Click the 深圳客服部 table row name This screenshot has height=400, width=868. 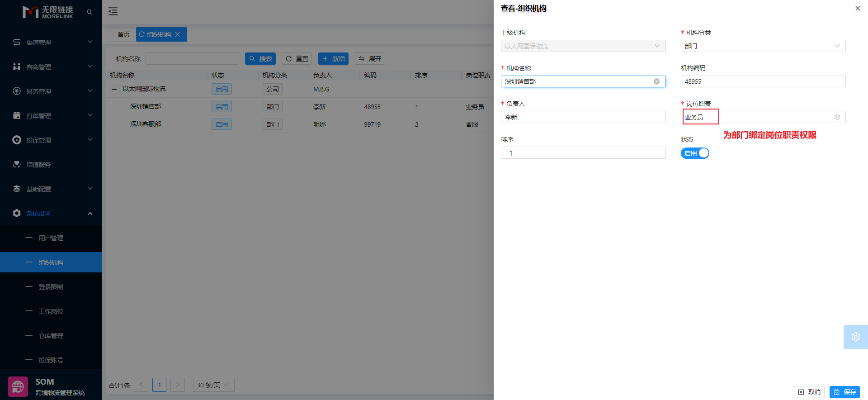click(x=146, y=124)
